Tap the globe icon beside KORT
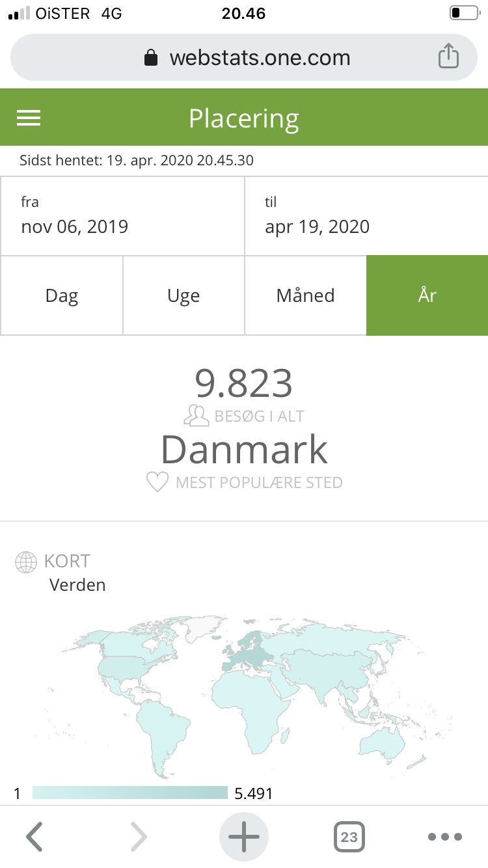 [x=26, y=562]
